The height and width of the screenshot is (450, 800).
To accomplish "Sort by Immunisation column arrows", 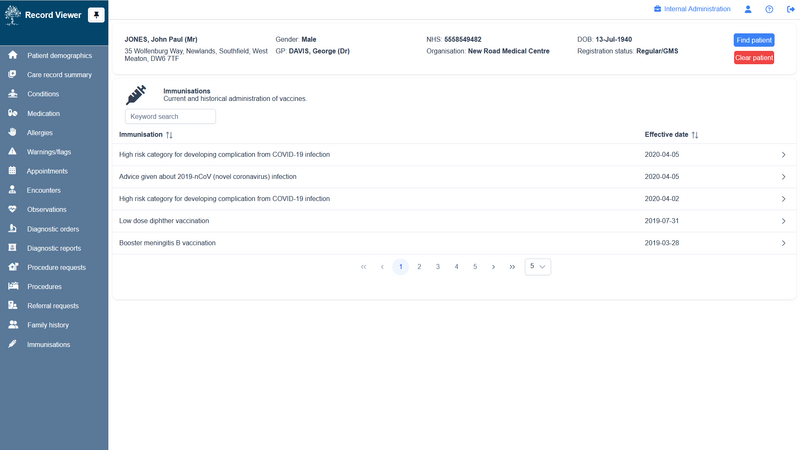I will pyautogui.click(x=169, y=135).
